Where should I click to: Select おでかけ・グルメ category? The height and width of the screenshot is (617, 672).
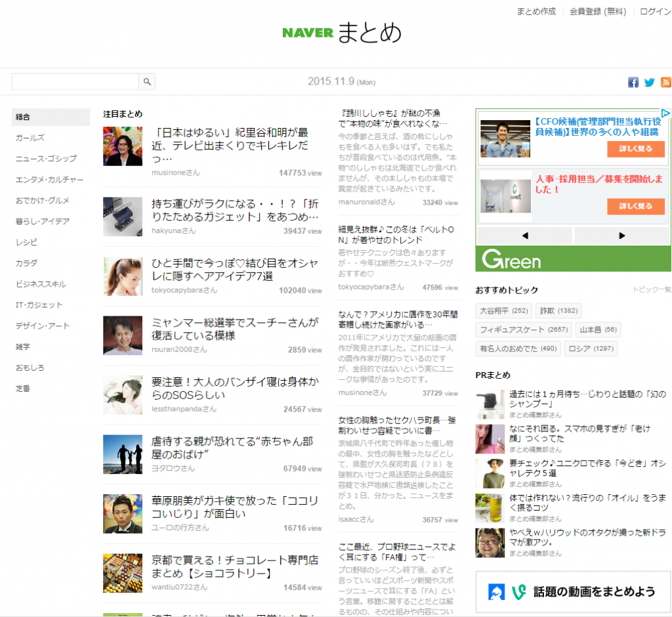[x=43, y=200]
